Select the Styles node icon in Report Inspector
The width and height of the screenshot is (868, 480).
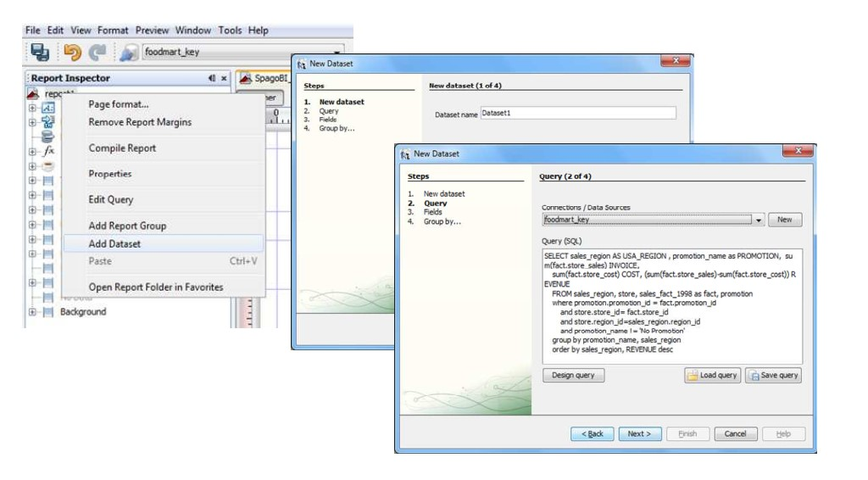coord(48,108)
